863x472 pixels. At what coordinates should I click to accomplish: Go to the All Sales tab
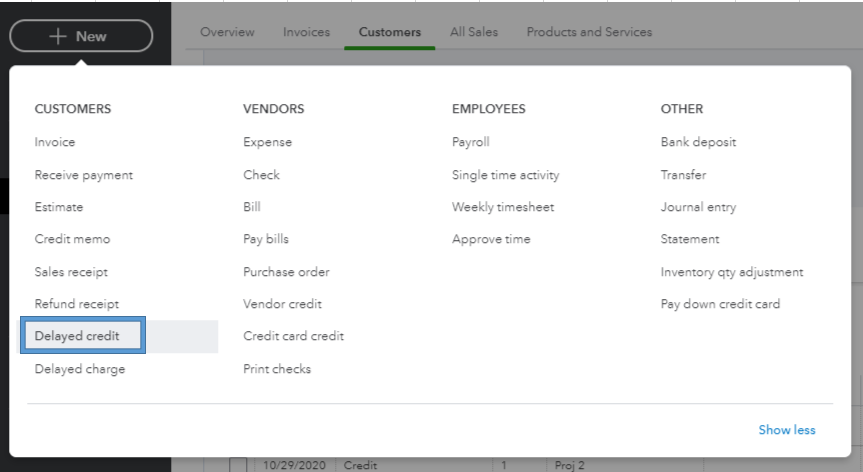[474, 32]
